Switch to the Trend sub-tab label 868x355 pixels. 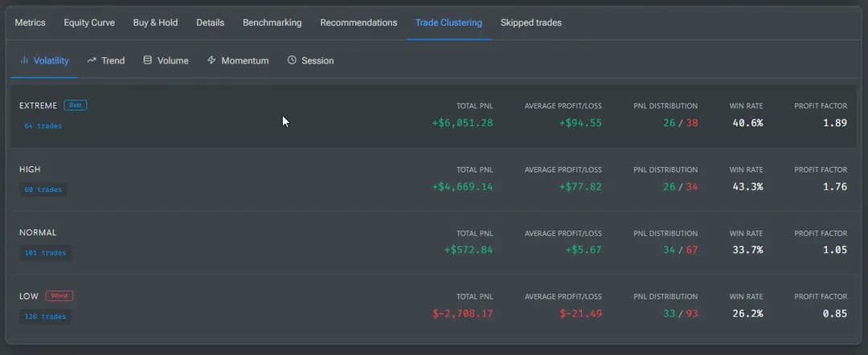113,61
